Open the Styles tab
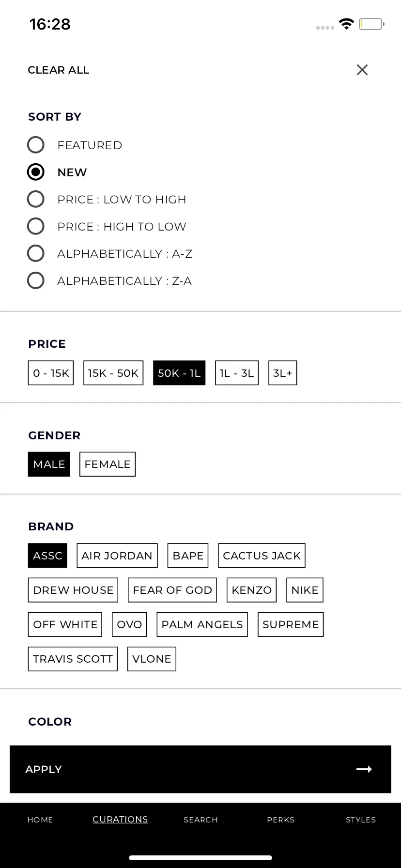 (361, 820)
